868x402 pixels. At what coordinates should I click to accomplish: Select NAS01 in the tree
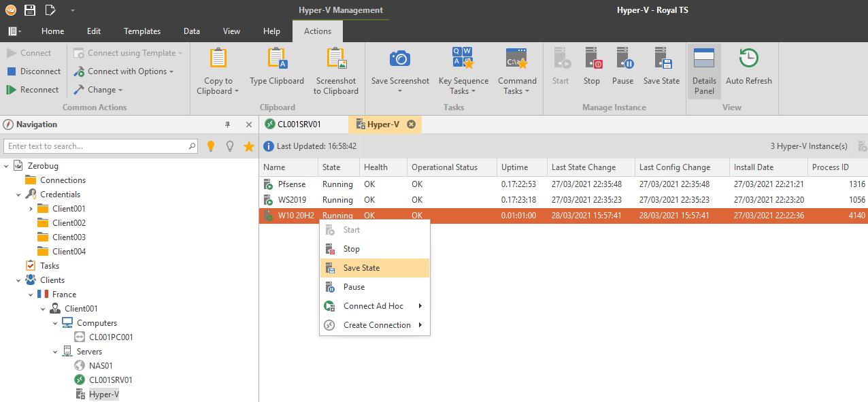pos(101,366)
